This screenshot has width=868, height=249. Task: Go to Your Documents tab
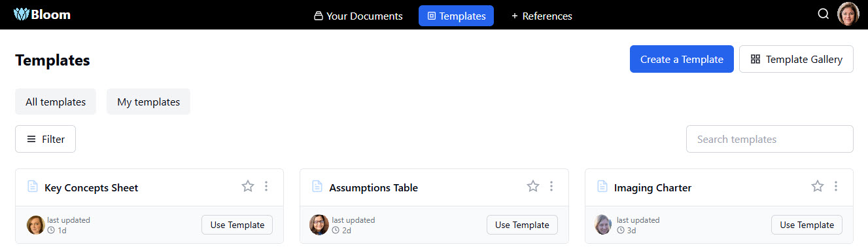358,16
